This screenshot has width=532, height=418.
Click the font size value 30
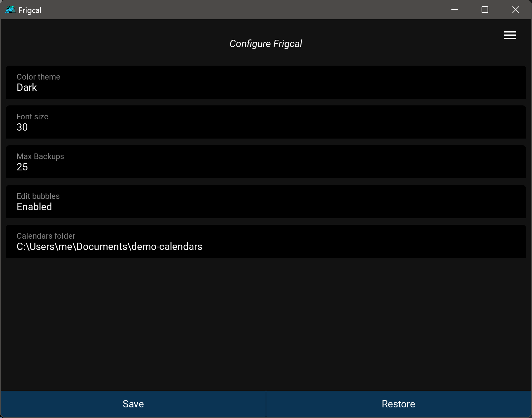pos(22,127)
